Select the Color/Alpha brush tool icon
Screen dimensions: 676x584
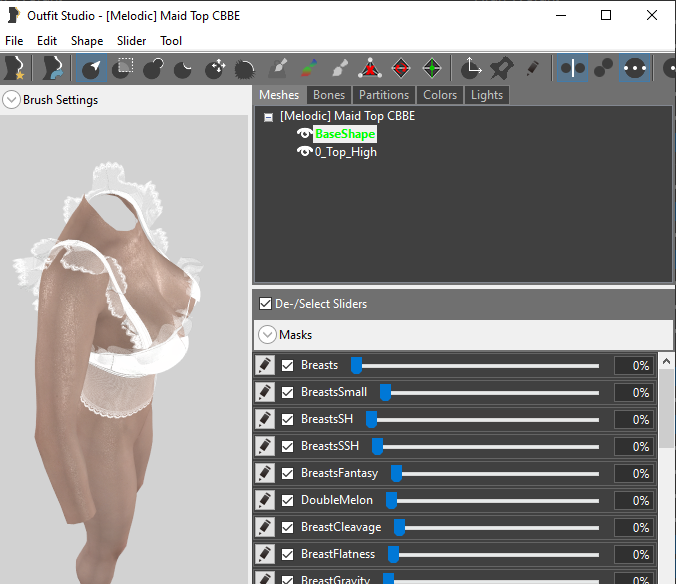click(x=340, y=68)
